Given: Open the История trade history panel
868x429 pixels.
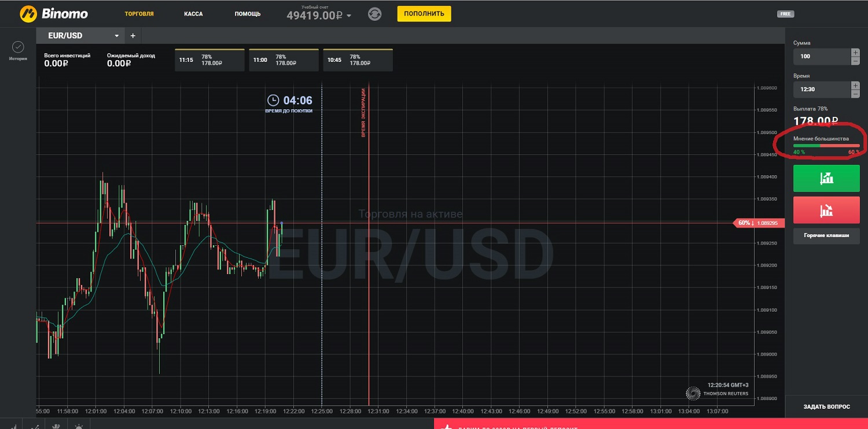Looking at the screenshot, I should (18, 50).
